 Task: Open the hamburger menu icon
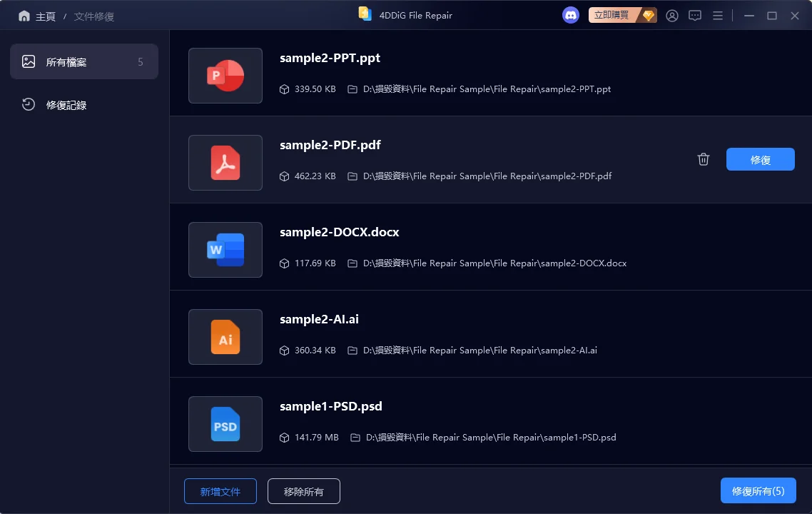(718, 16)
